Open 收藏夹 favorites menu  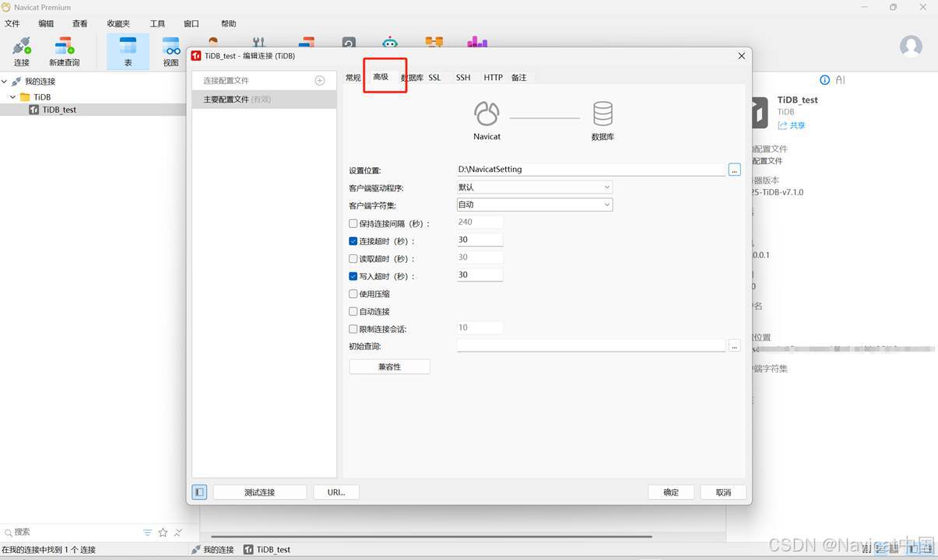point(118,24)
